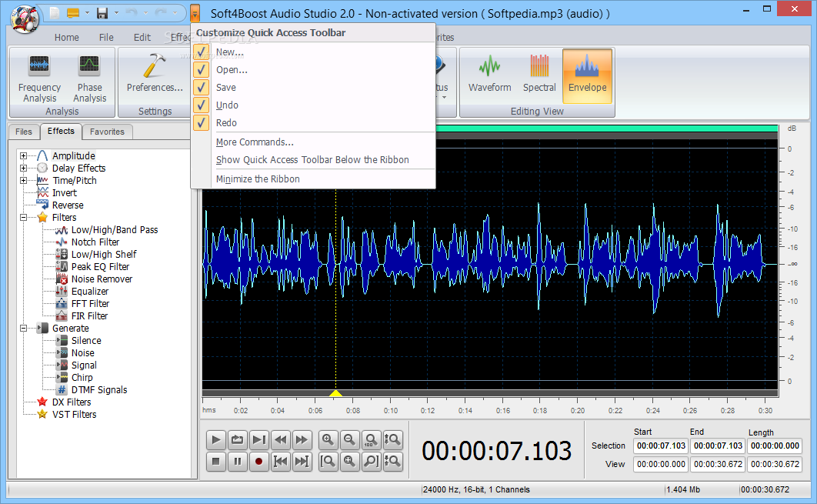Uncheck Undo in quick access menu
The height and width of the screenshot is (504, 817).
[201, 105]
